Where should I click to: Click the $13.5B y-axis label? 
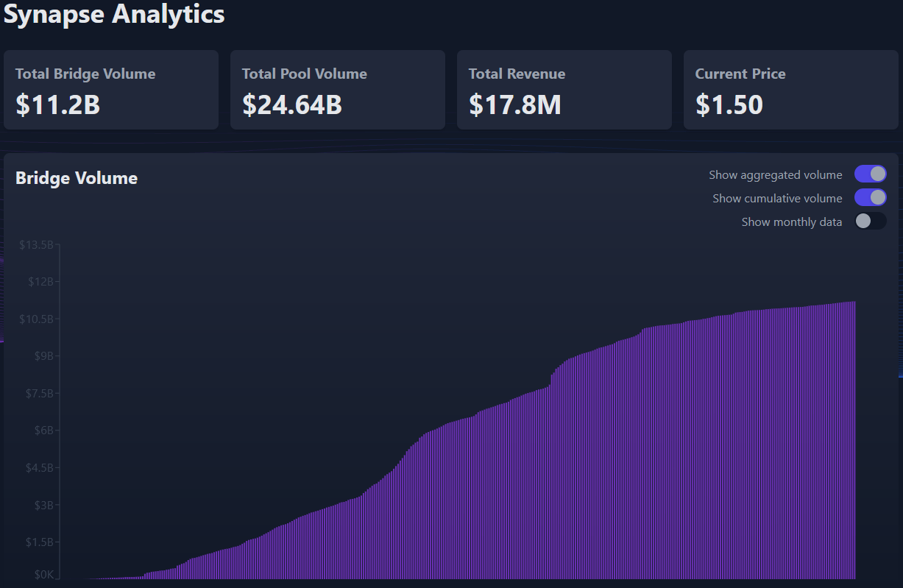click(36, 244)
